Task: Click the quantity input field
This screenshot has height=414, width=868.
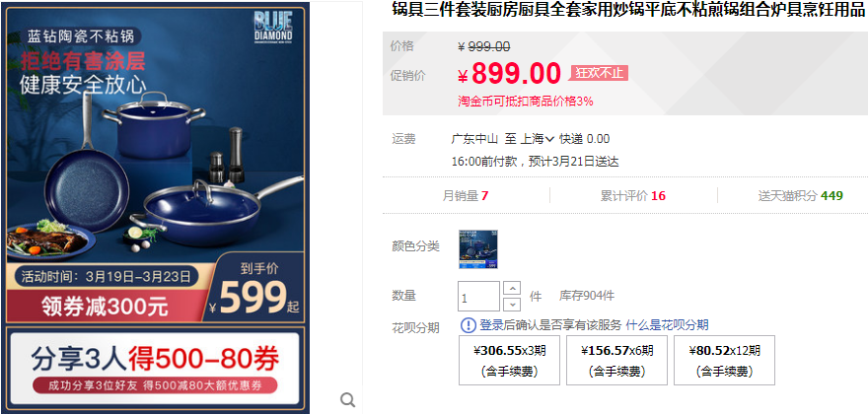Action: coord(478,297)
